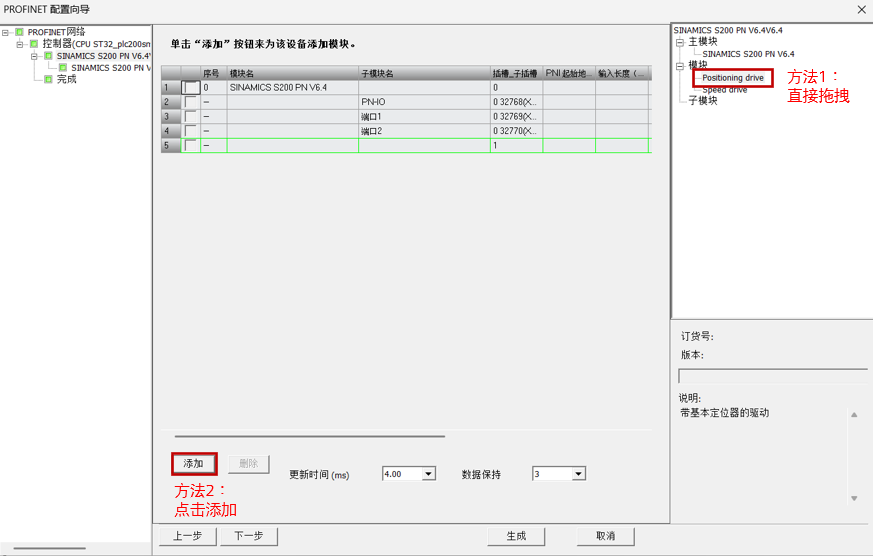Click the 生成 button
Image resolution: width=875 pixels, height=557 pixels.
point(516,536)
